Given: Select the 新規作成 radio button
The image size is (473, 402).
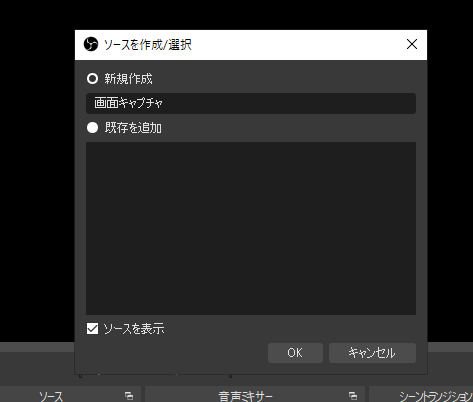Looking at the screenshot, I should [x=92, y=79].
